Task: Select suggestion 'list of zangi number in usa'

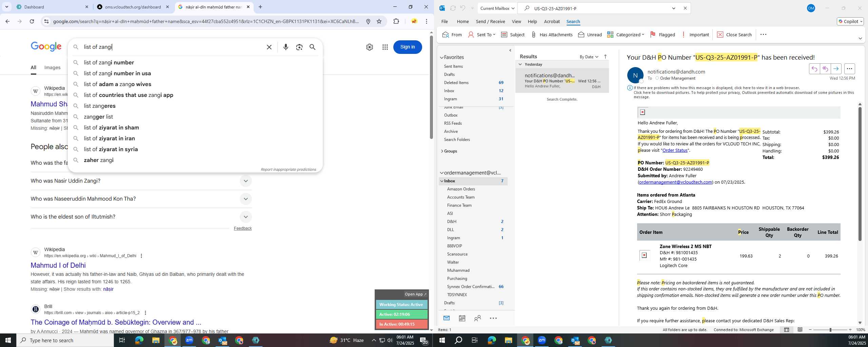Action: click(117, 74)
